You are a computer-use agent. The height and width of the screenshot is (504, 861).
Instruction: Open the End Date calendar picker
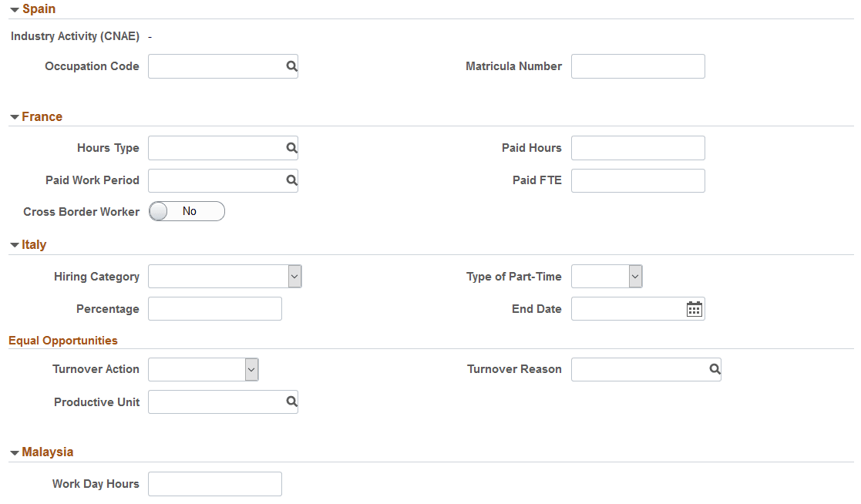tap(694, 308)
